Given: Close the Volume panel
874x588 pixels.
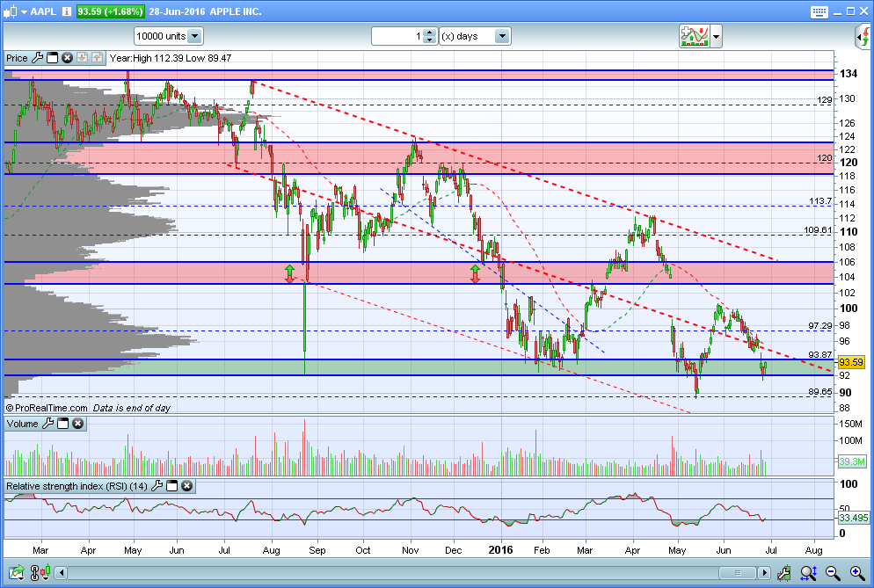Looking at the screenshot, I should tap(77, 424).
